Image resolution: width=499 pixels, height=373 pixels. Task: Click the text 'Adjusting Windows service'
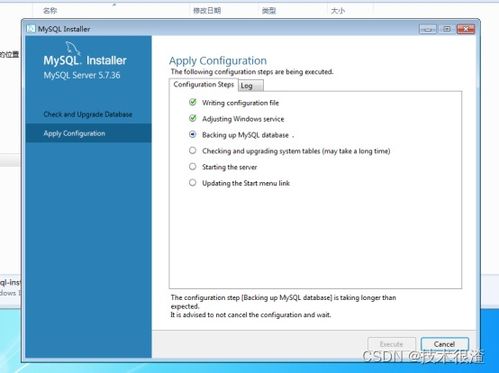coord(243,119)
